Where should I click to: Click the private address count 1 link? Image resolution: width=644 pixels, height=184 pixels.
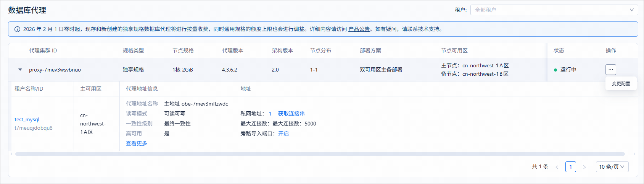point(270,114)
